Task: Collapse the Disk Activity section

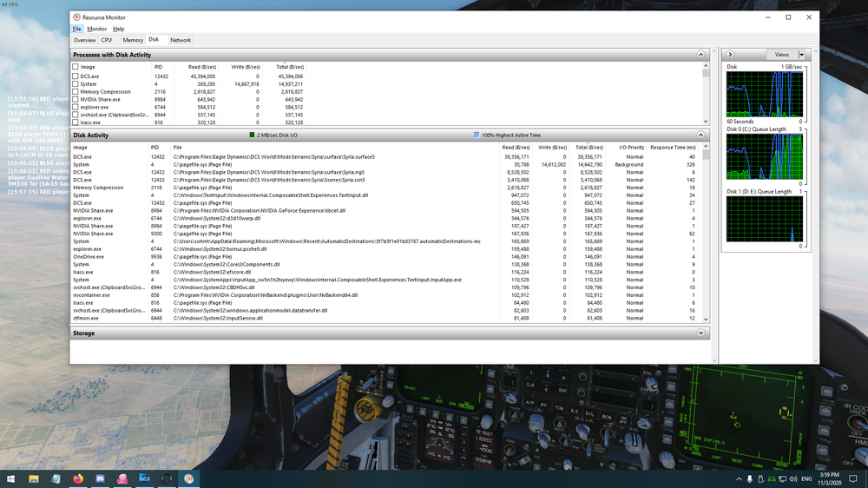Action: [x=700, y=135]
